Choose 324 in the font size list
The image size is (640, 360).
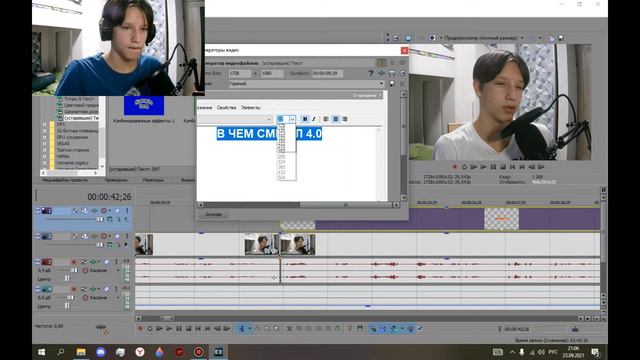[281, 162]
